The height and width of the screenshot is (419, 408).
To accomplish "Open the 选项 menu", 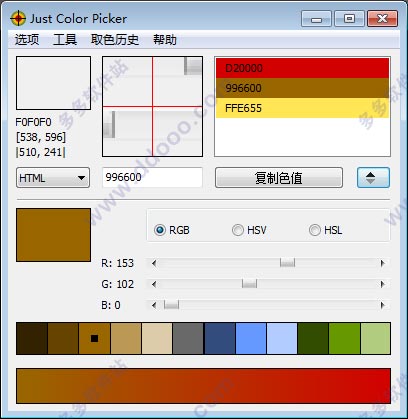I will tap(27, 40).
